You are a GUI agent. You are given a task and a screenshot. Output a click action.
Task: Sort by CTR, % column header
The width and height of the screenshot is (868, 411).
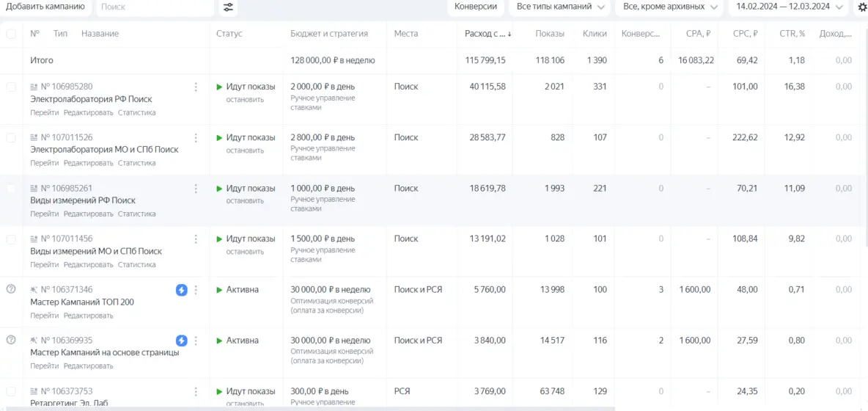pyautogui.click(x=792, y=34)
